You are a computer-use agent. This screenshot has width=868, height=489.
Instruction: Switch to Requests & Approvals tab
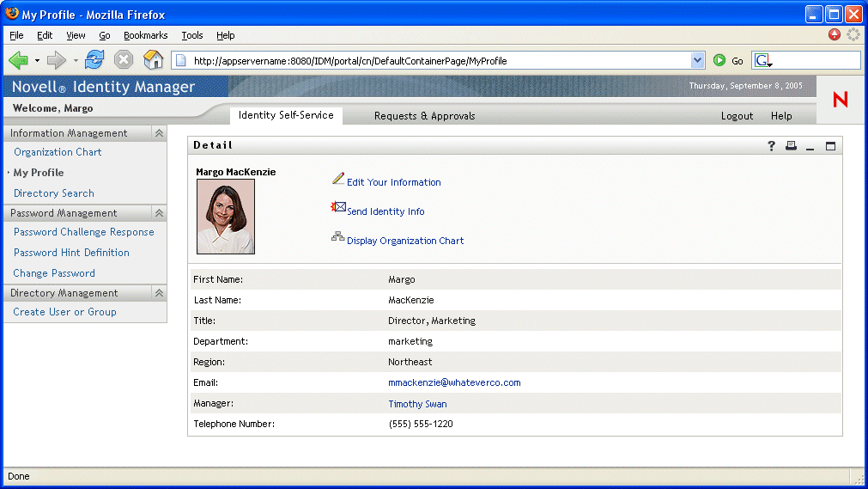point(424,116)
